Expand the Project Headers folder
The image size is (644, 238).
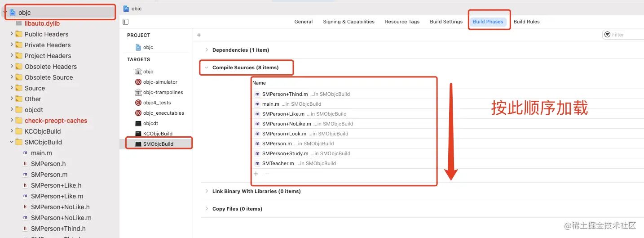12,56
